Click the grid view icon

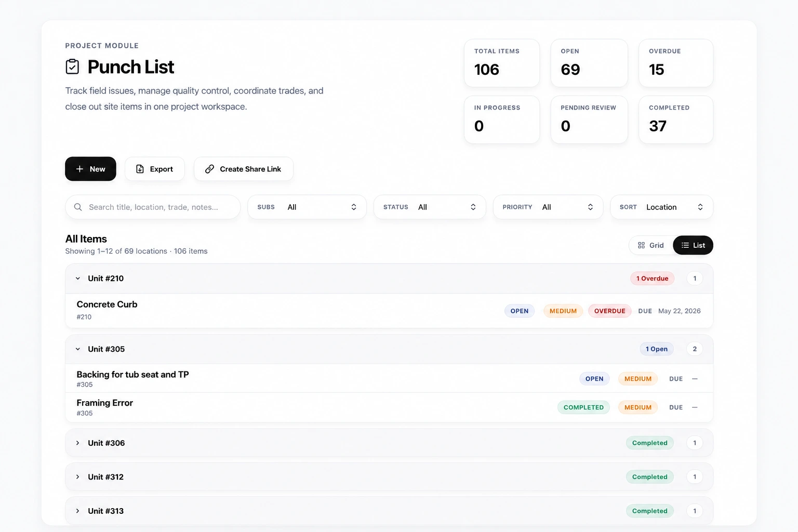[641, 245]
